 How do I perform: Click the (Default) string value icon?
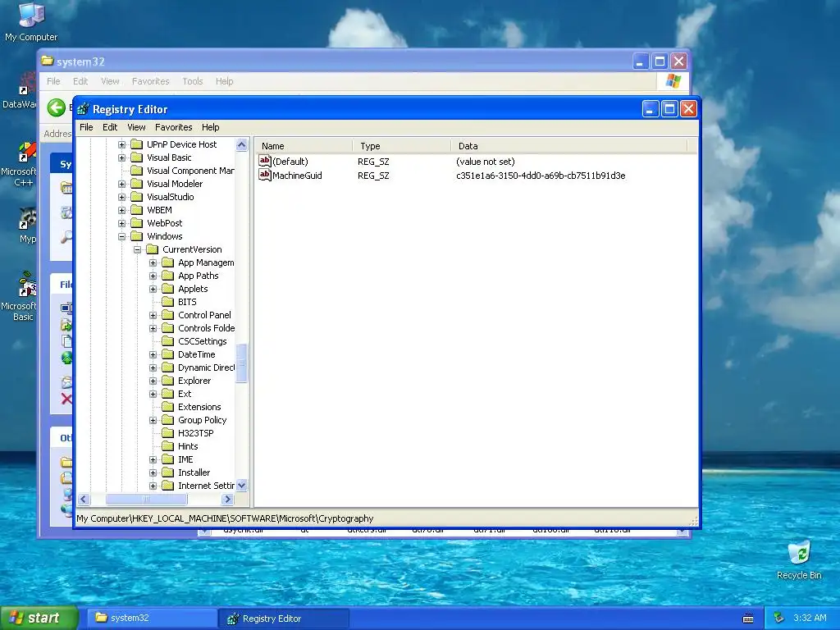(265, 162)
